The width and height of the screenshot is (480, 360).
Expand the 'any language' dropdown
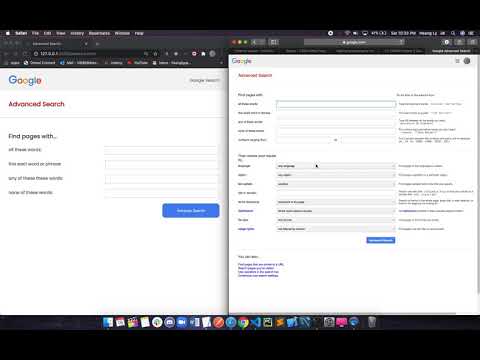coord(336,166)
